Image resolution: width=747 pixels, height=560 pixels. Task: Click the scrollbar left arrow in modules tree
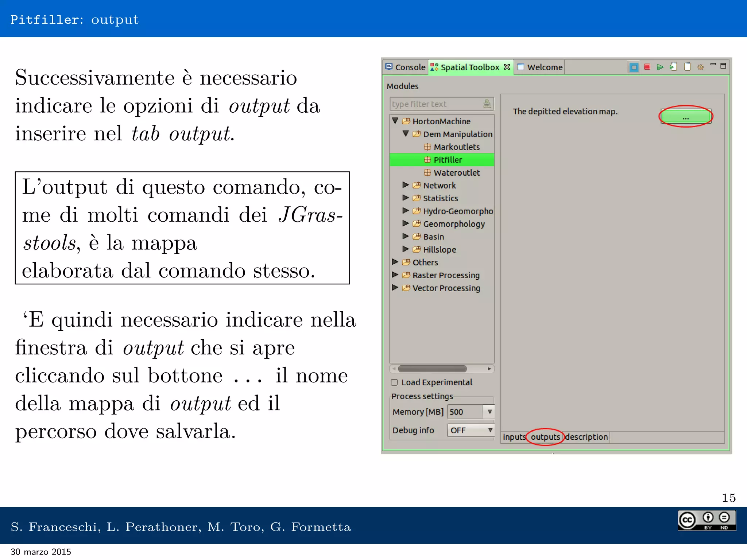pyautogui.click(x=394, y=369)
